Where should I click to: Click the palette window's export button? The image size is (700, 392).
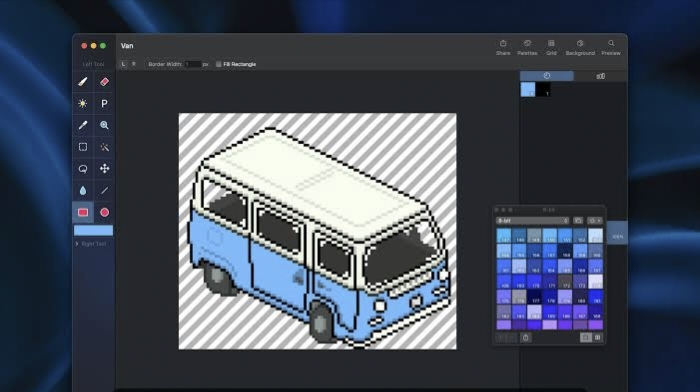pos(525,338)
